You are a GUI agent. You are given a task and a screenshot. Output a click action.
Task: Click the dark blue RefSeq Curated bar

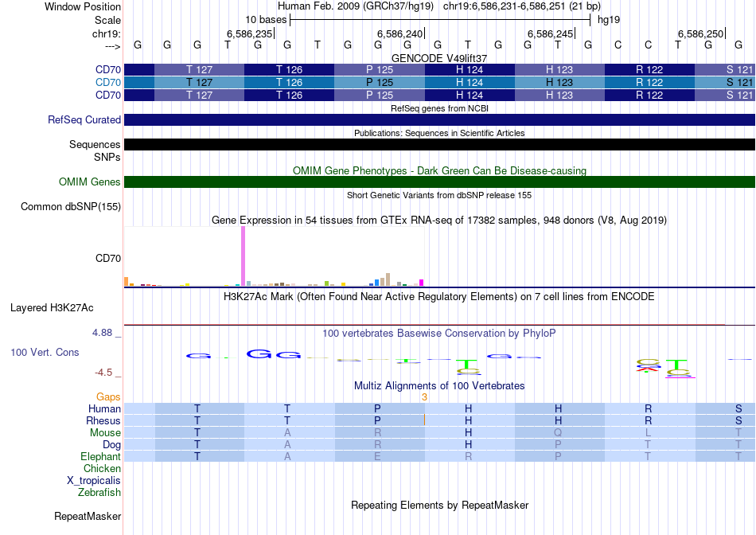pyautogui.click(x=439, y=119)
